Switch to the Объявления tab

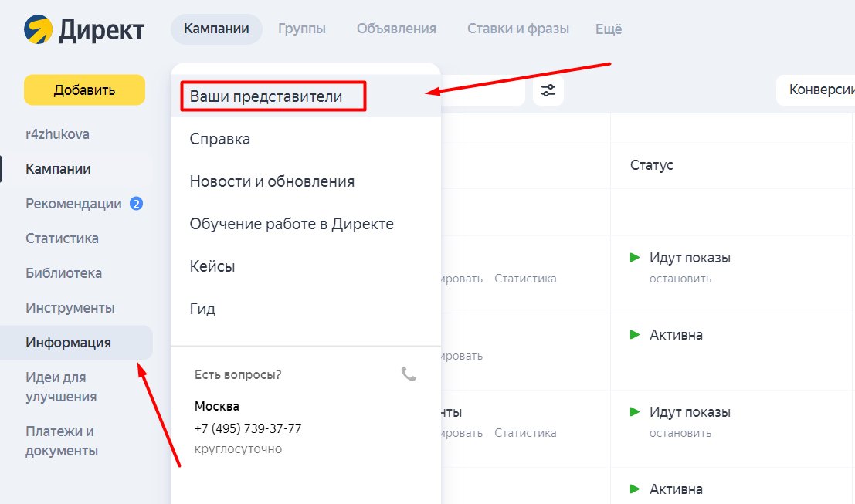point(396,29)
